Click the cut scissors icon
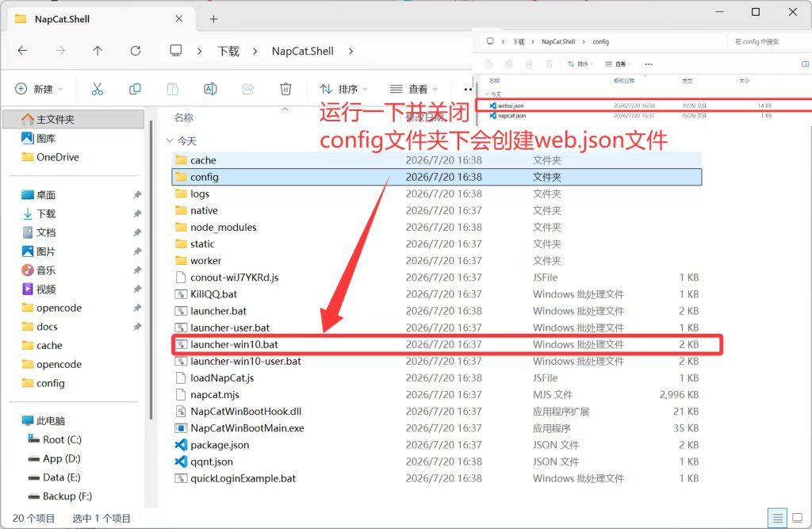 tap(97, 89)
